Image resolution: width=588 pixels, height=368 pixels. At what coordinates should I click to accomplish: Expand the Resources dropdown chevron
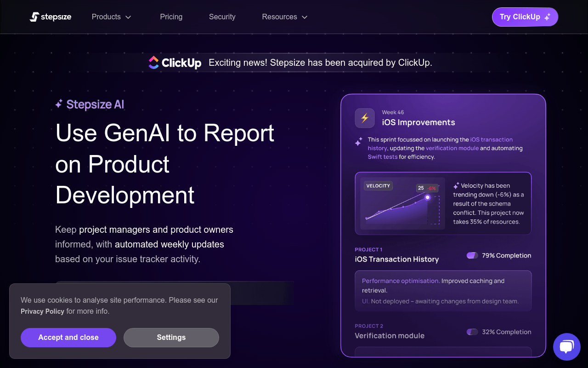[x=304, y=17]
